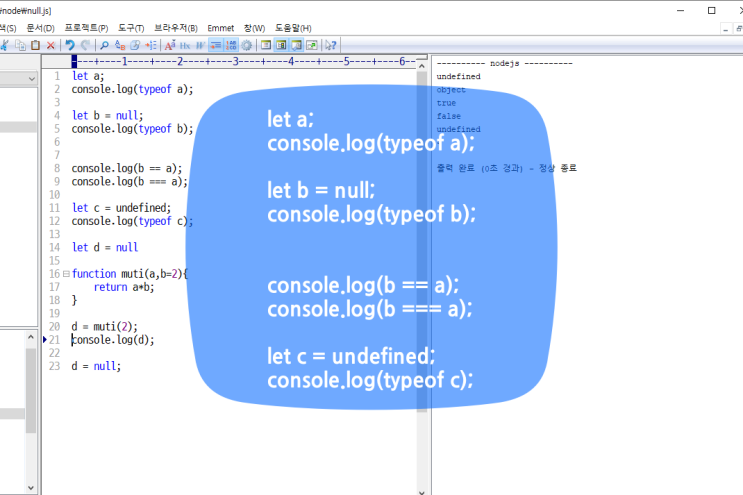Click the line 'let d = null'
Viewport: 743px width, 495px height.
click(x=105, y=247)
